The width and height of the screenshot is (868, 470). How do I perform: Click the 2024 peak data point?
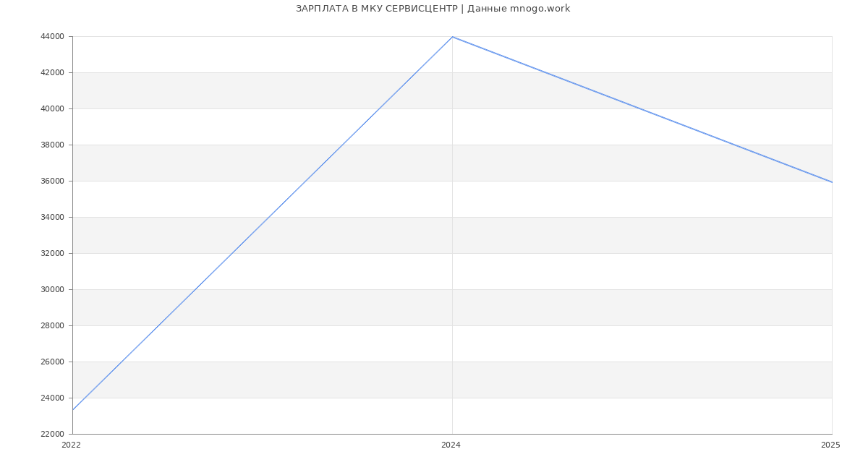[452, 37]
